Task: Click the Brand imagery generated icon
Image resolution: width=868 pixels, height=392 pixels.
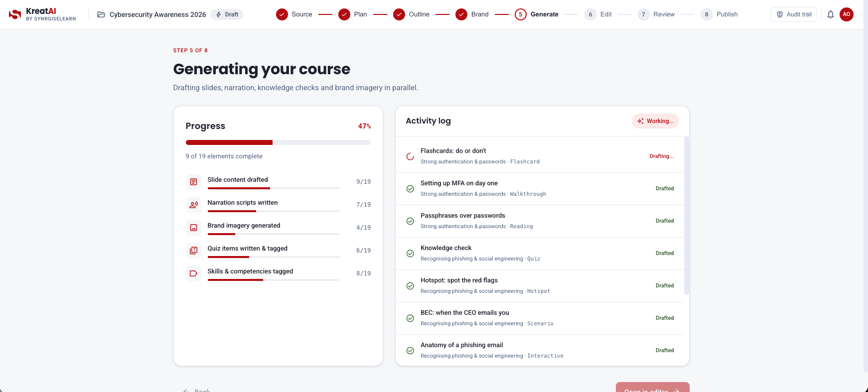Action: pyautogui.click(x=194, y=228)
